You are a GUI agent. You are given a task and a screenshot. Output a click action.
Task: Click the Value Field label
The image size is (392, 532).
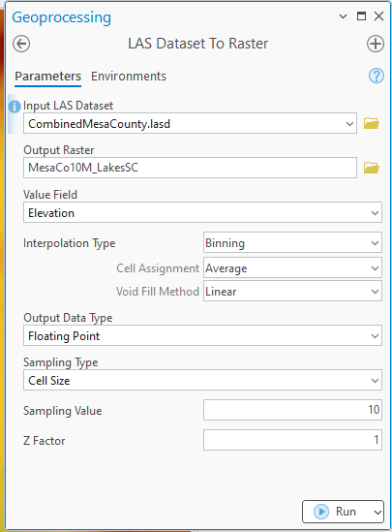coord(50,195)
